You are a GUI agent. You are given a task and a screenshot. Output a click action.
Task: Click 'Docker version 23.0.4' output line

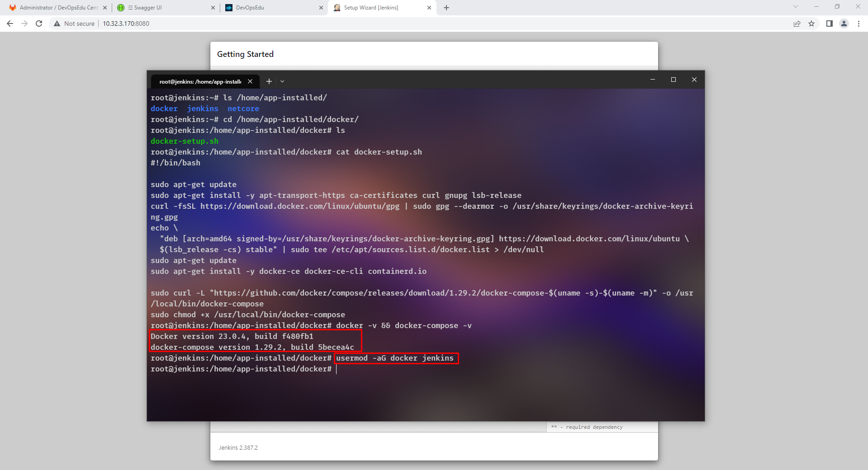(232, 336)
